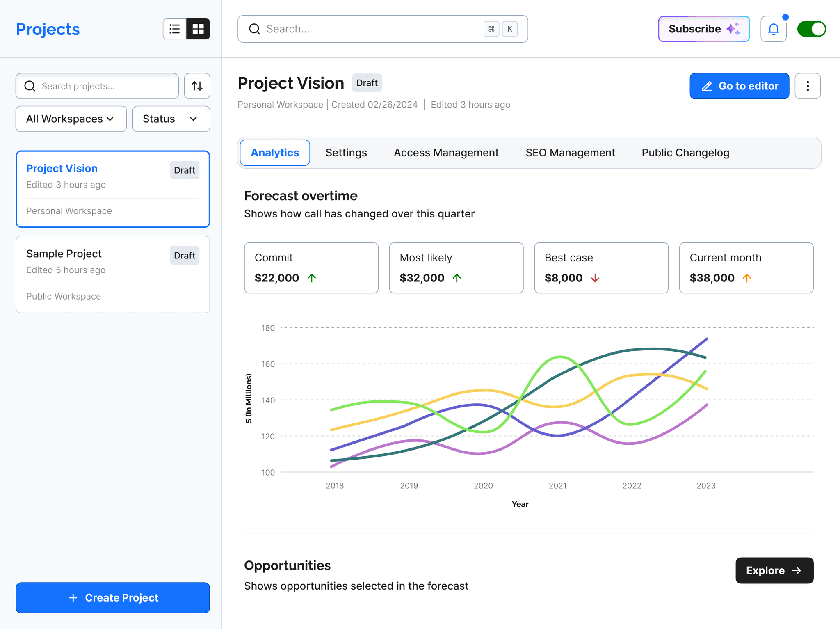Click the Explore opportunities button
Screen dimensions: 840x629
point(774,570)
